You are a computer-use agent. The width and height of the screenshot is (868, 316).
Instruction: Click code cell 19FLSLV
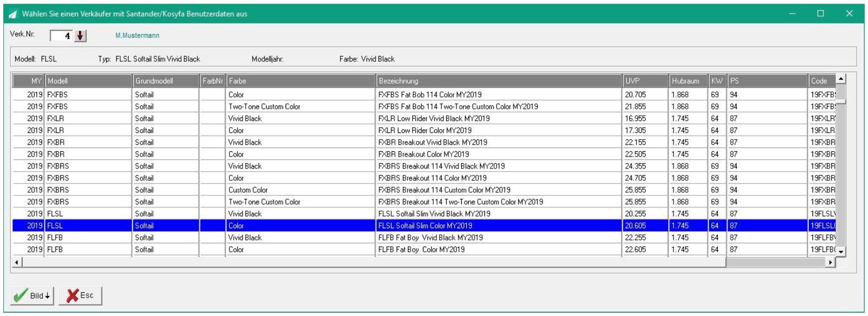tap(823, 214)
